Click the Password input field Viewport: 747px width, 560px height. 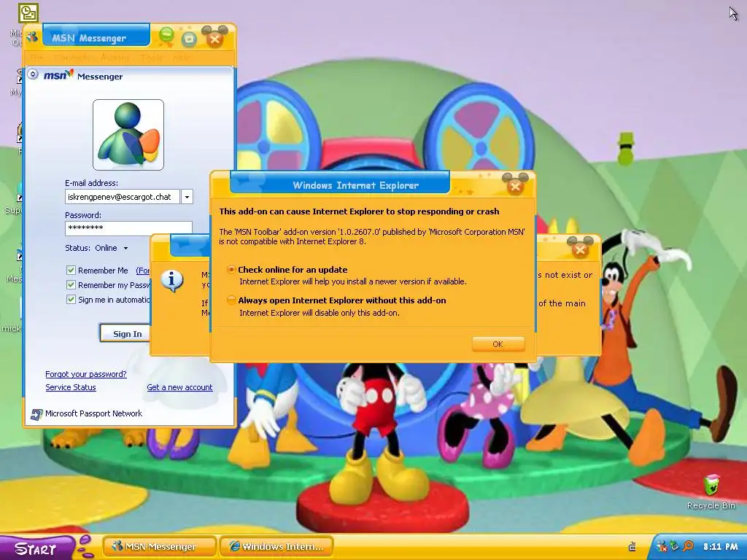click(128, 228)
